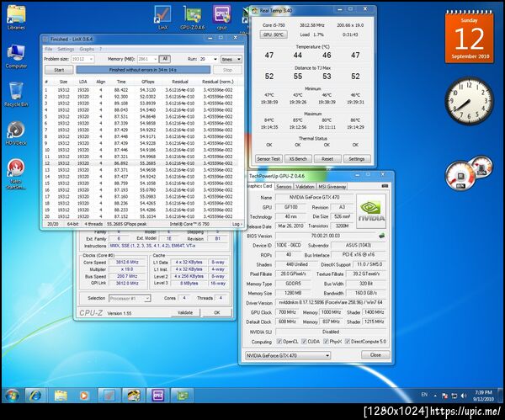The width and height of the screenshot is (505, 420).
Task: Click the All memory button in LinX
Action: [165, 59]
